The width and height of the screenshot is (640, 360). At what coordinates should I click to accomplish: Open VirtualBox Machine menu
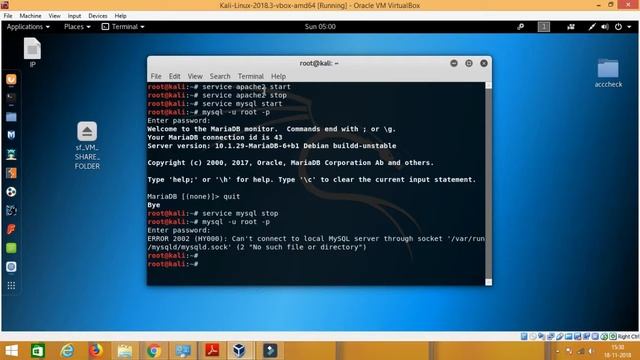point(30,16)
